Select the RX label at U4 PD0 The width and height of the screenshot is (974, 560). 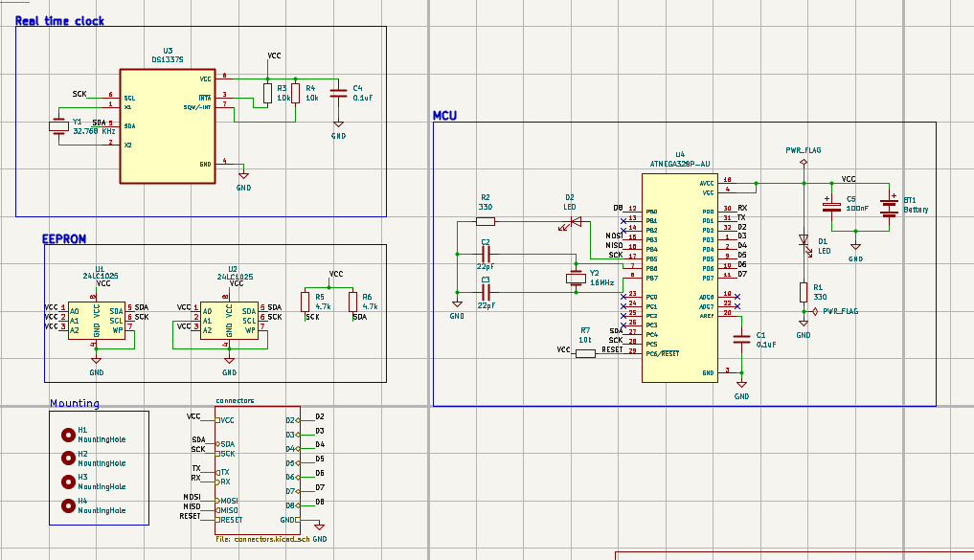[742, 209]
